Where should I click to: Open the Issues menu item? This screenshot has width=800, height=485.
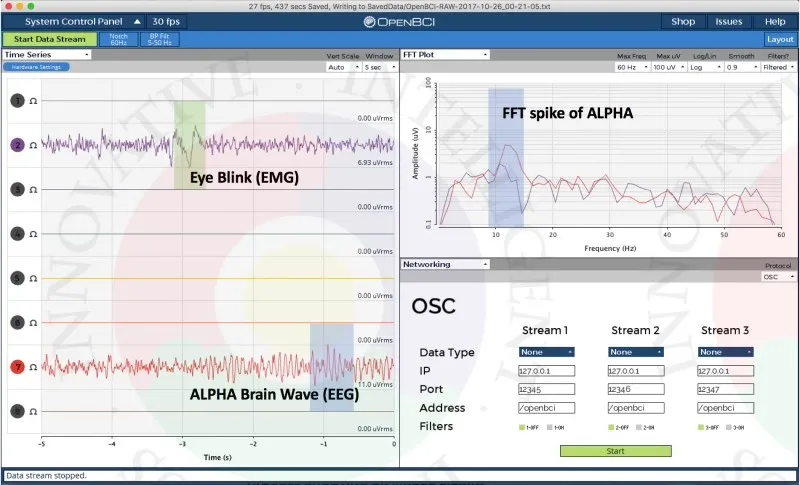tap(729, 21)
